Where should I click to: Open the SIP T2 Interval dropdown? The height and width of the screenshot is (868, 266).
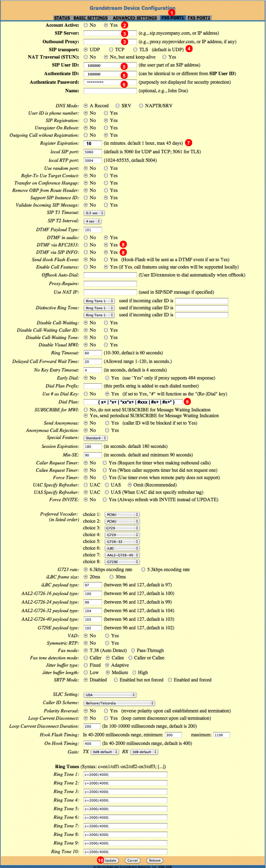[93, 221]
